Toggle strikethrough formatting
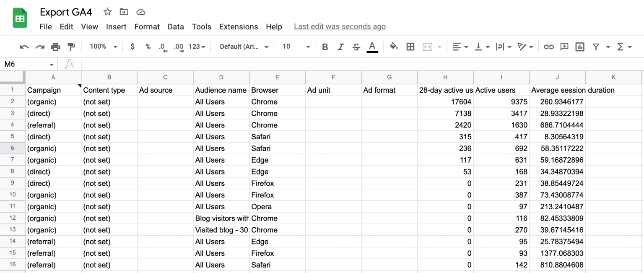Screen dimensions: 644x273 tap(356, 47)
